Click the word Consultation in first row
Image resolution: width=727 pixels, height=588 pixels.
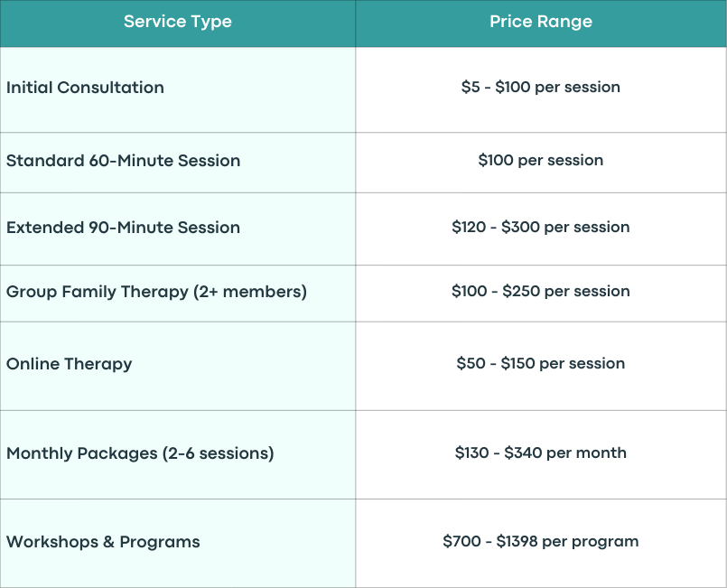111,88
